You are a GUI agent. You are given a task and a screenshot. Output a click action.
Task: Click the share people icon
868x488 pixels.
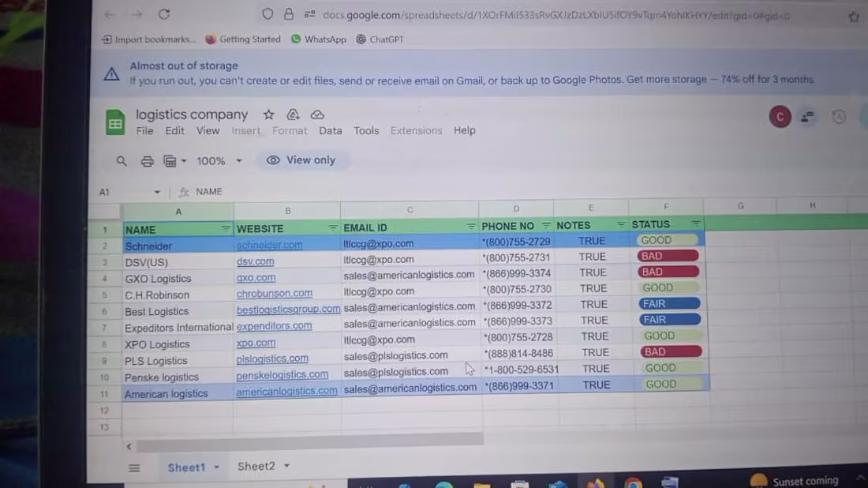[x=808, y=117]
